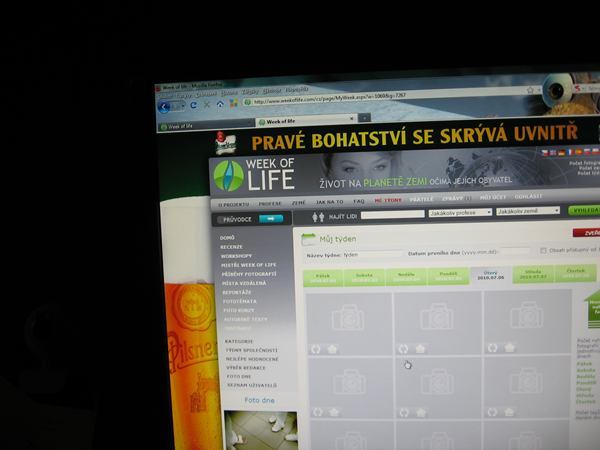Open DOMŮ in left sidebar
The width and height of the screenshot is (600, 450).
pos(227,238)
